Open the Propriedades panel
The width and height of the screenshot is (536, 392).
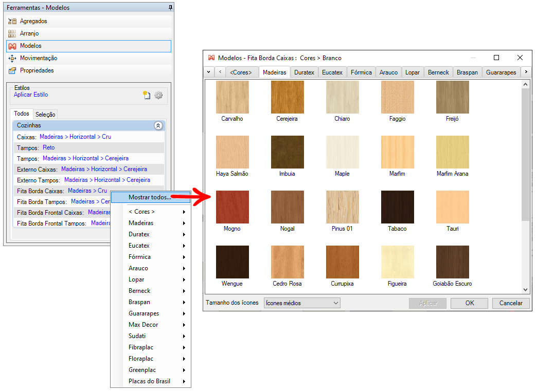point(37,70)
